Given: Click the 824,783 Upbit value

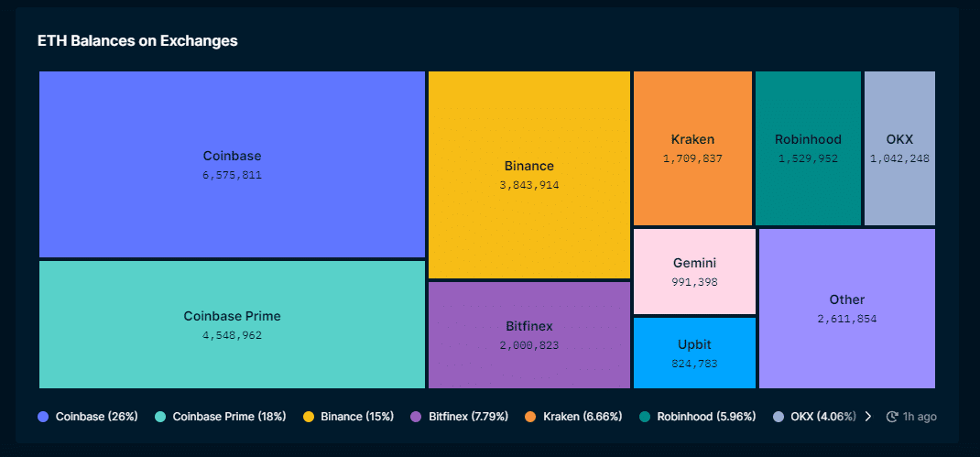Looking at the screenshot, I should click(x=694, y=364).
